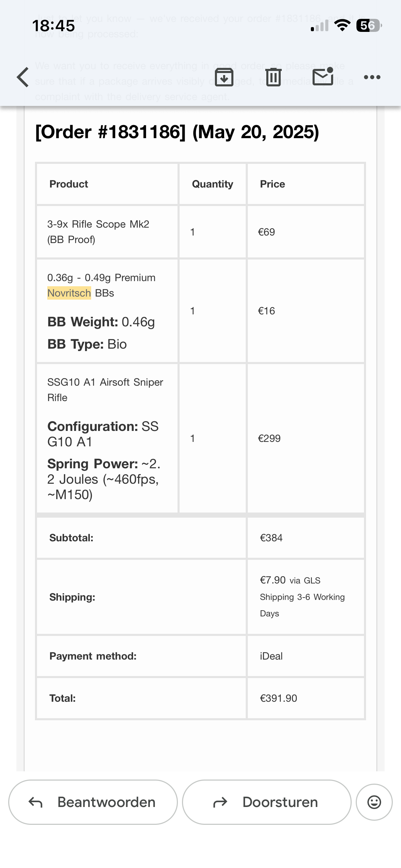Tap the €391.90 total amount cell
The width and height of the screenshot is (401, 868).
pyautogui.click(x=306, y=698)
